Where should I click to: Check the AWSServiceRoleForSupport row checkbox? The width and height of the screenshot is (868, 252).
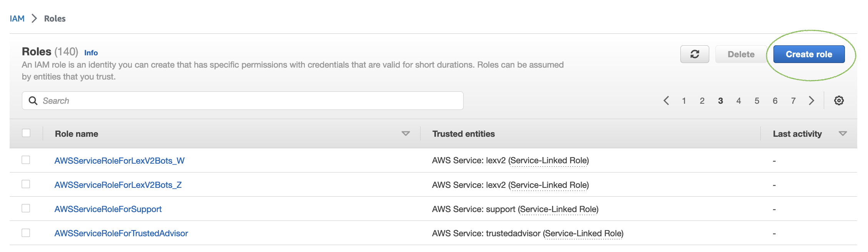(26, 208)
